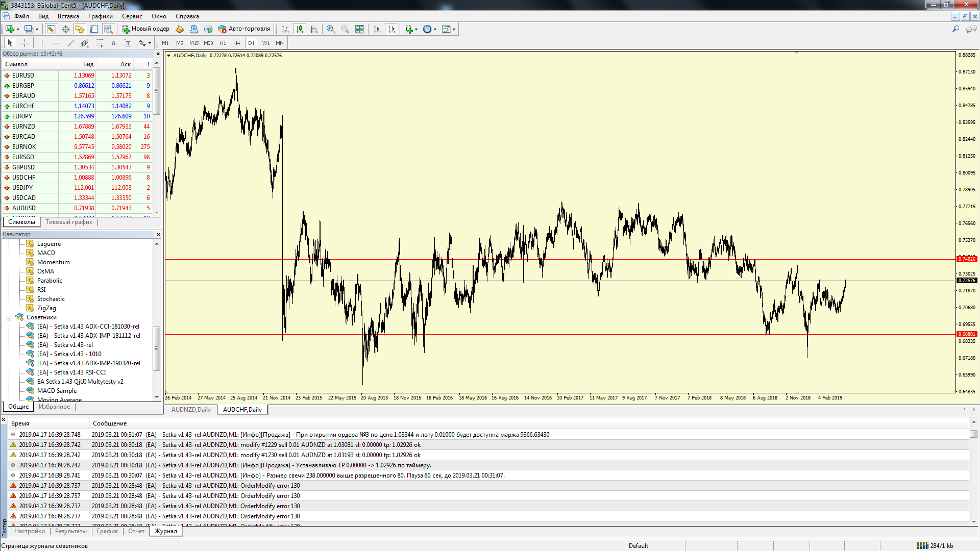
Task: Open the Результаты tester tab
Action: coord(71,531)
